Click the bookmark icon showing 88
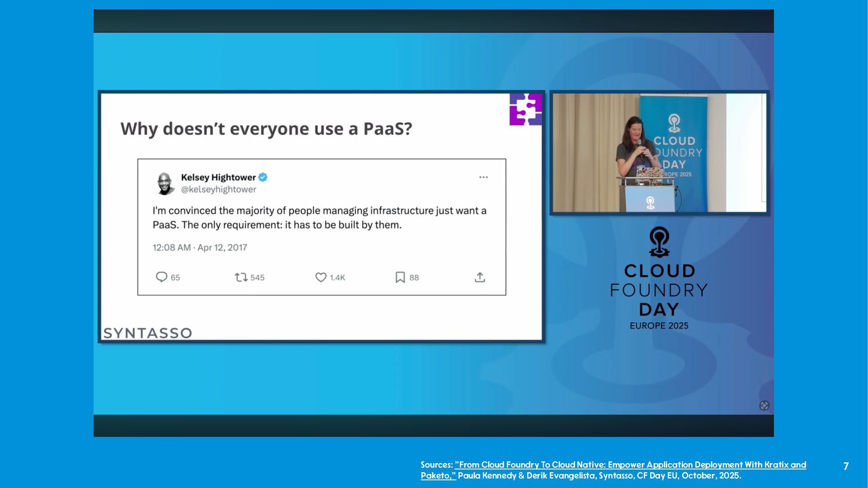This screenshot has height=488, width=868. point(400,277)
